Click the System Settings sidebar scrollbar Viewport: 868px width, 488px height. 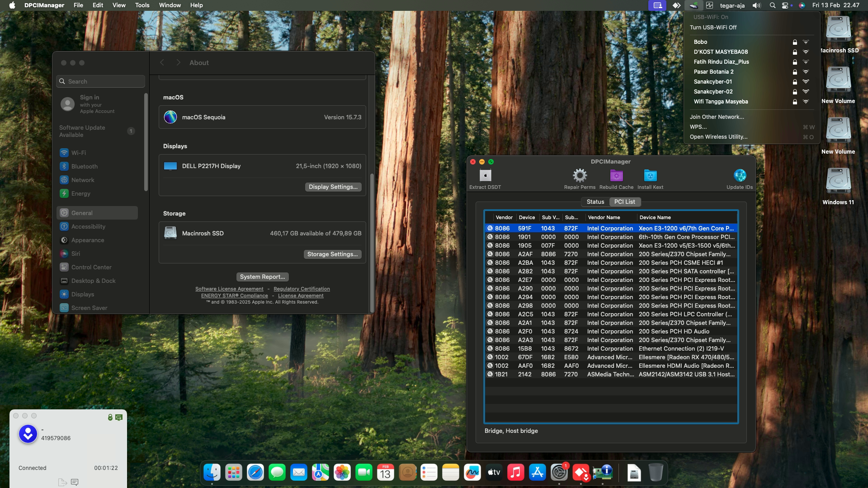click(146, 142)
